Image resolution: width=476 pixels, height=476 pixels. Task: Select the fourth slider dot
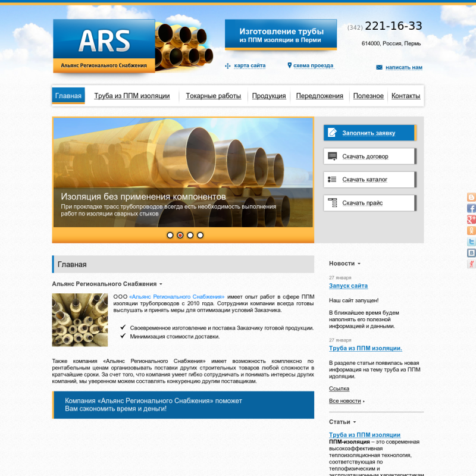(x=200, y=235)
